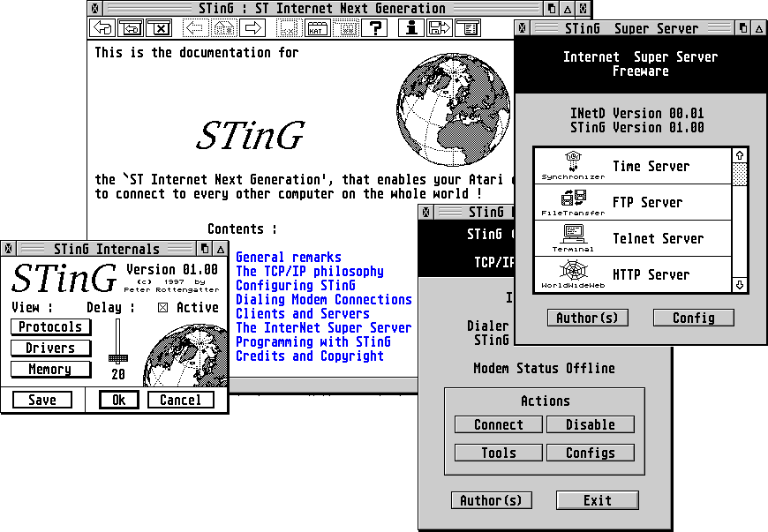This screenshot has height=532, width=768.
Task: Open The TCP/IP philosophy link
Action: pos(310,271)
